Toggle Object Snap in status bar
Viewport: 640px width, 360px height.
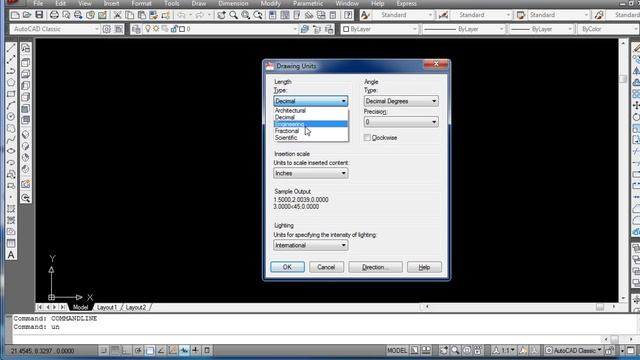tap(150, 350)
